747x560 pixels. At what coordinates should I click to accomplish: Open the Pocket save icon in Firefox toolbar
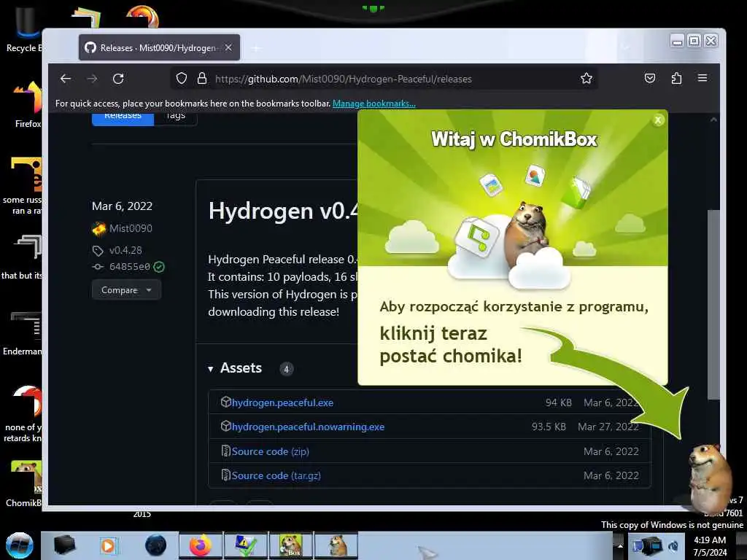click(650, 78)
